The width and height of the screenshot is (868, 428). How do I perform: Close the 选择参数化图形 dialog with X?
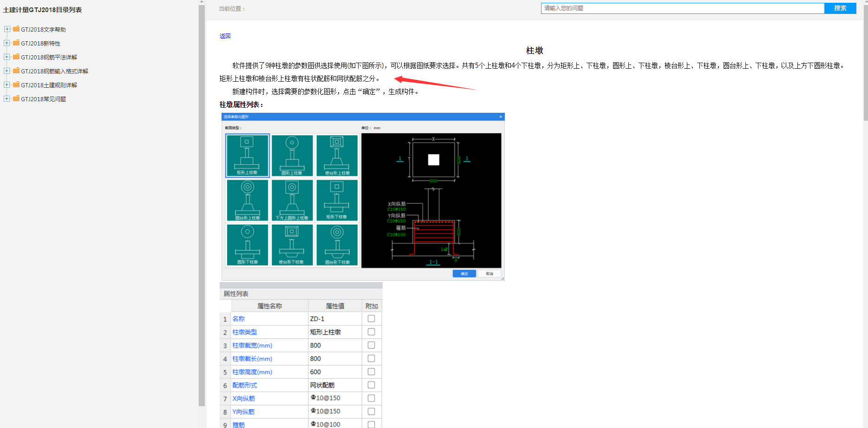click(501, 117)
